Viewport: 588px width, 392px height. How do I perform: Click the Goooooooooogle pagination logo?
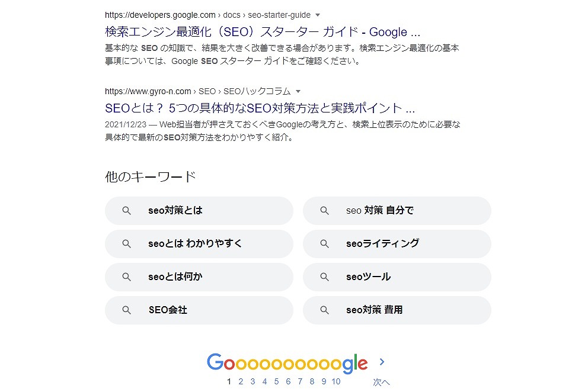pos(287,363)
